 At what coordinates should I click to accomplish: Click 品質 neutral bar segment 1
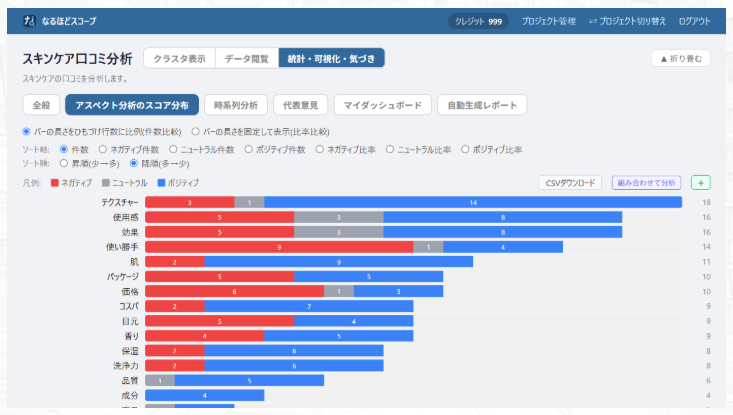click(x=160, y=380)
